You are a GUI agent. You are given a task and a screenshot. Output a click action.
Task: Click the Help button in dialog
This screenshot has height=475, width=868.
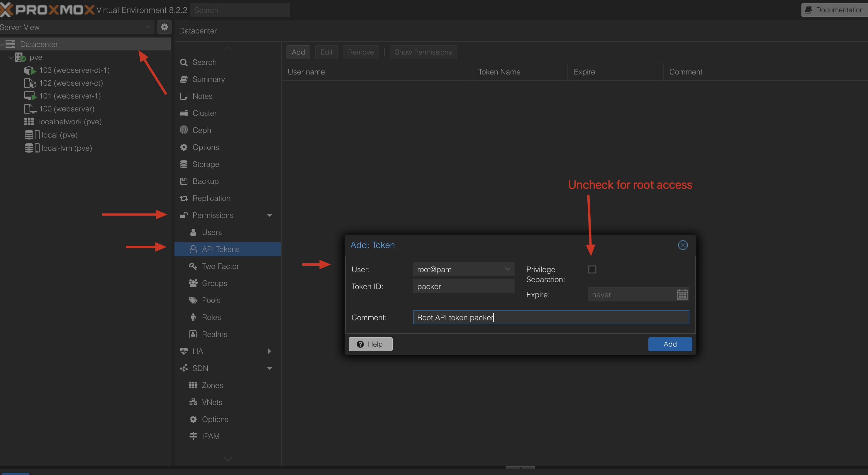[370, 344]
